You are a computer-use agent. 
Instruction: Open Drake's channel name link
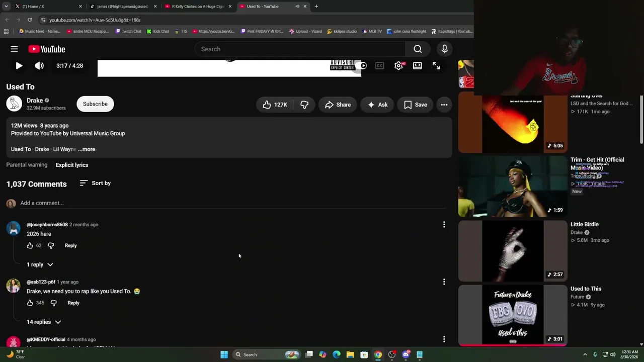(x=35, y=101)
